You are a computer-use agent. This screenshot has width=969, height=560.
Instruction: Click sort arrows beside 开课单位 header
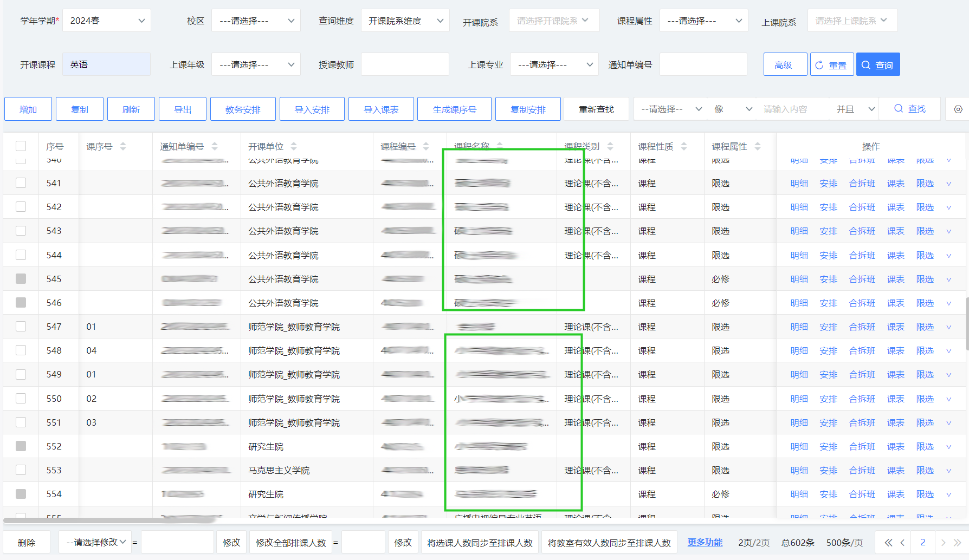[x=294, y=146]
